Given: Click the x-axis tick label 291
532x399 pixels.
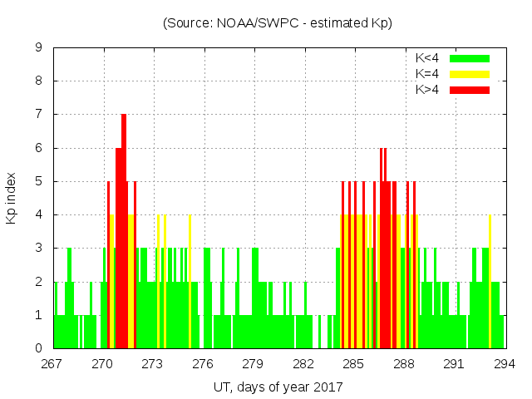Looking at the screenshot, I should pyautogui.click(x=454, y=364).
